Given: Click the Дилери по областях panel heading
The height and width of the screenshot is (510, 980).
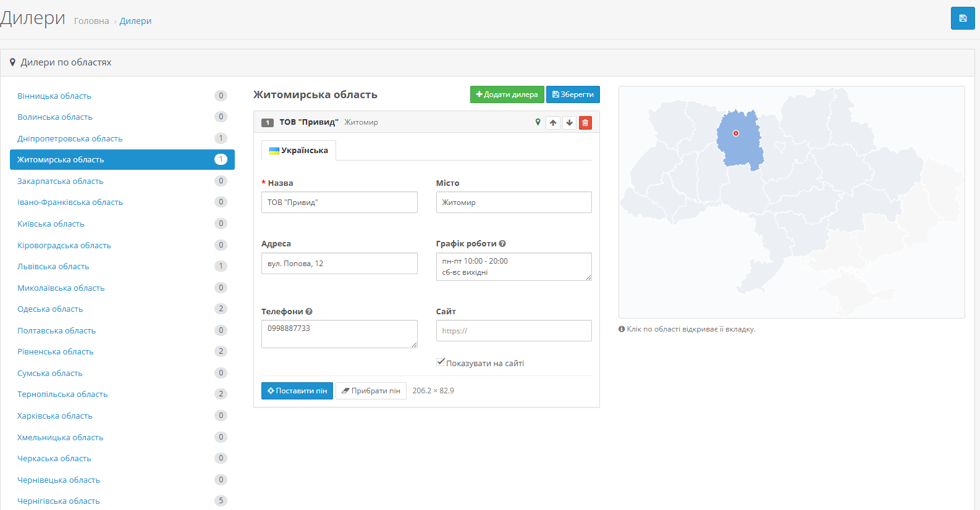Looking at the screenshot, I should click(66, 62).
